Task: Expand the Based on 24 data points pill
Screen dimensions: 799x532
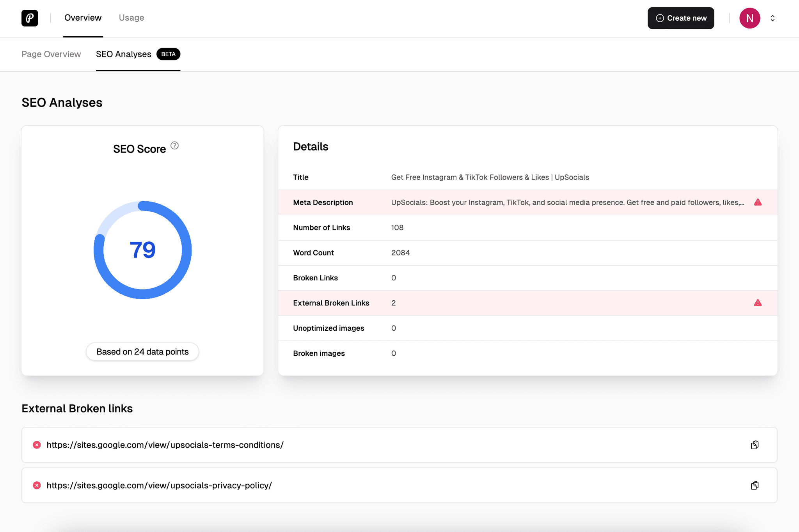Action: 142,351
